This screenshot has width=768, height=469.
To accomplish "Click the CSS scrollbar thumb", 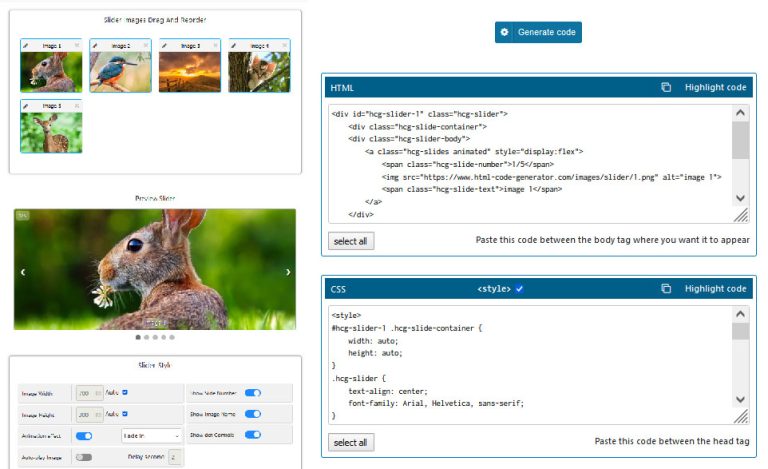I will pyautogui.click(x=741, y=331).
